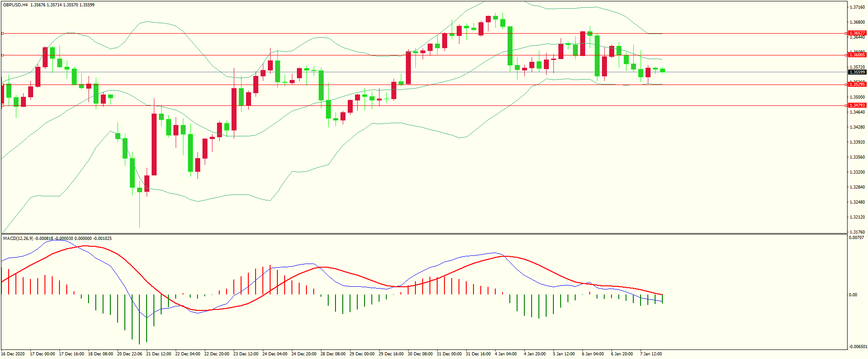The image size is (868, 359).
Task: Click the -0.006501 MACD scale value
Action: [857, 346]
